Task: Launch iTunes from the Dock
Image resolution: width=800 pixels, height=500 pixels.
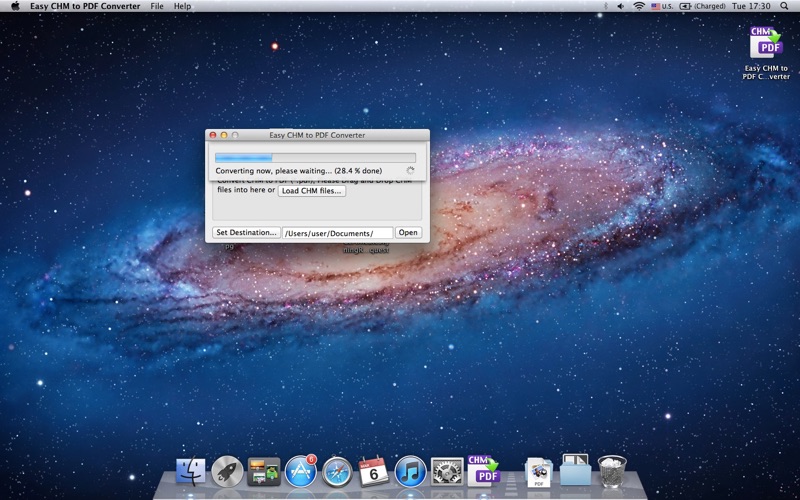Action: 410,471
